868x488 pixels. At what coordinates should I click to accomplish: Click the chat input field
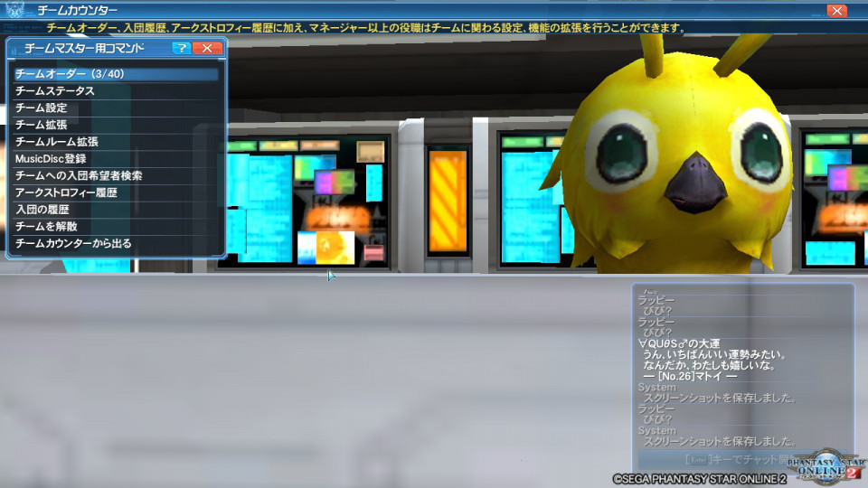(x=741, y=459)
